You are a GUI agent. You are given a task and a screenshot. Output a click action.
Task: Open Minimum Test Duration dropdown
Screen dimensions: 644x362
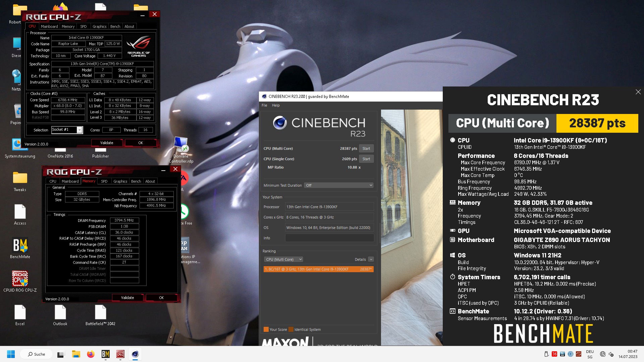pyautogui.click(x=339, y=185)
